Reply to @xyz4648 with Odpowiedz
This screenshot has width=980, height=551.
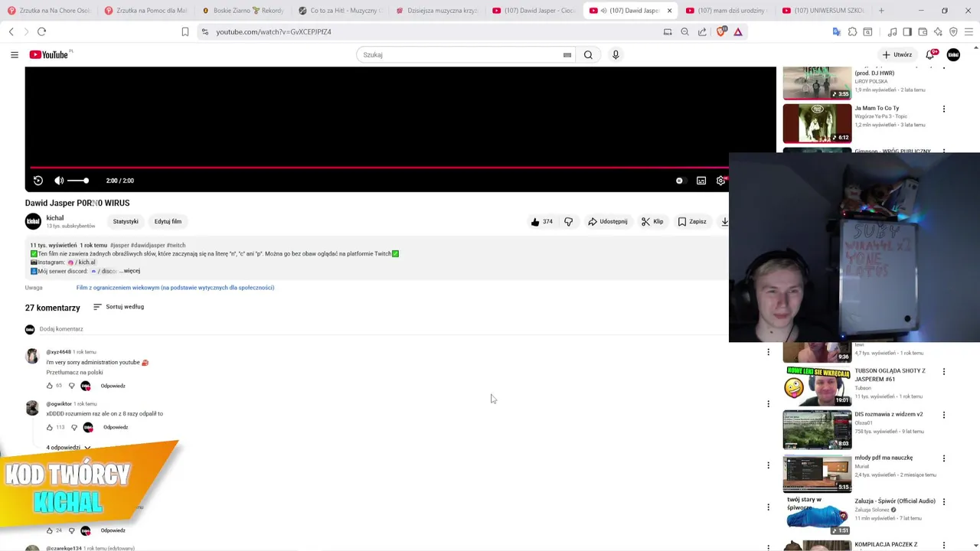[113, 386]
